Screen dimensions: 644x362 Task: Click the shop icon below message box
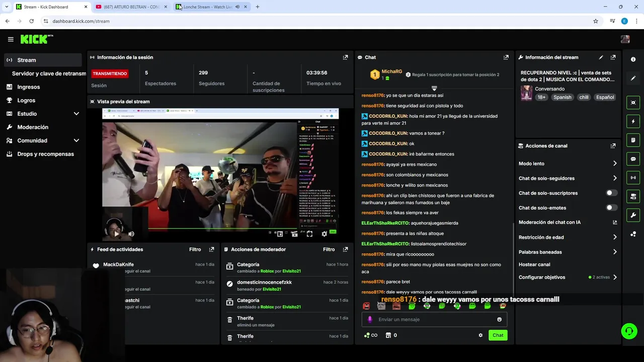388,335
